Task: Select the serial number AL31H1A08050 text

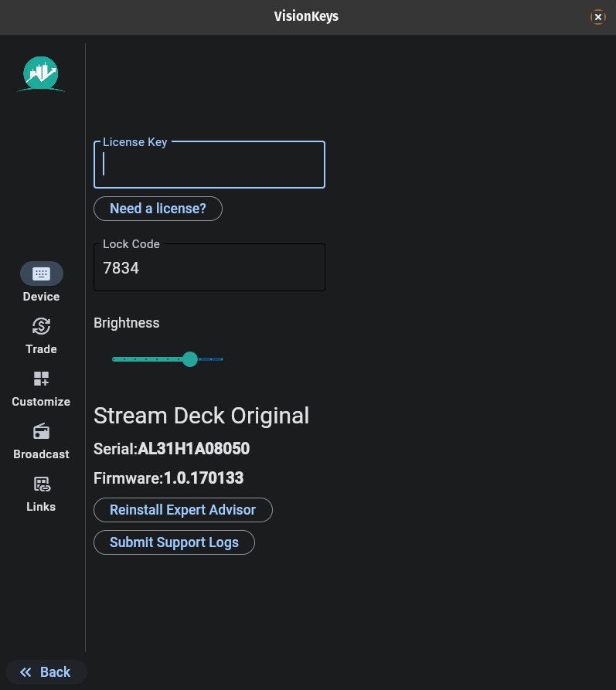Action: click(194, 448)
